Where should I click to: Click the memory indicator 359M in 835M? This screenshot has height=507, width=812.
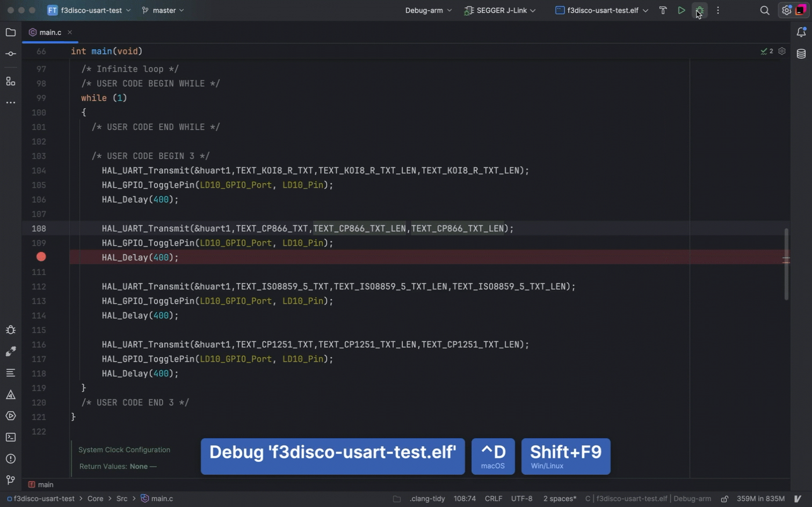760,499
